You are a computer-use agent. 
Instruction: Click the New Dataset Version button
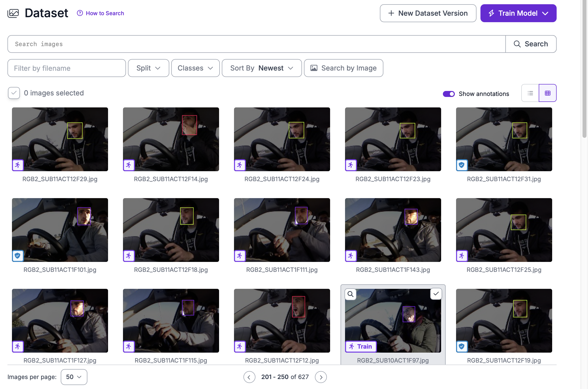pyautogui.click(x=428, y=13)
